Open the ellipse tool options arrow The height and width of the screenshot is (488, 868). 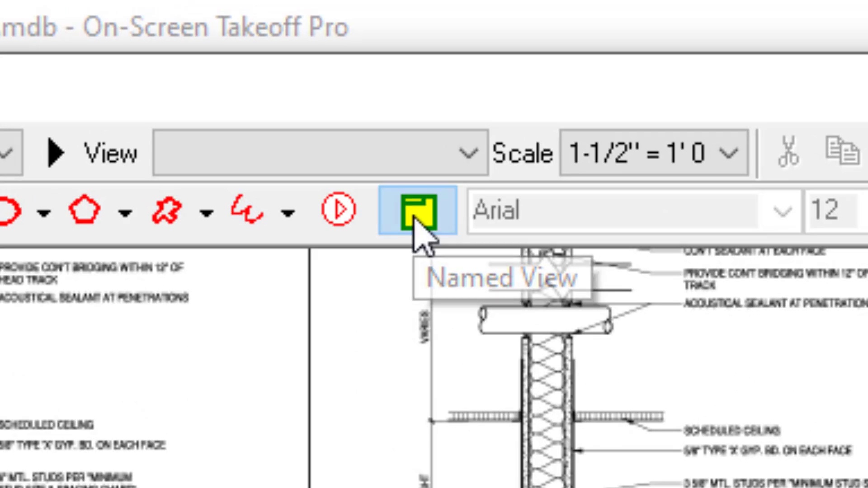[x=44, y=212]
